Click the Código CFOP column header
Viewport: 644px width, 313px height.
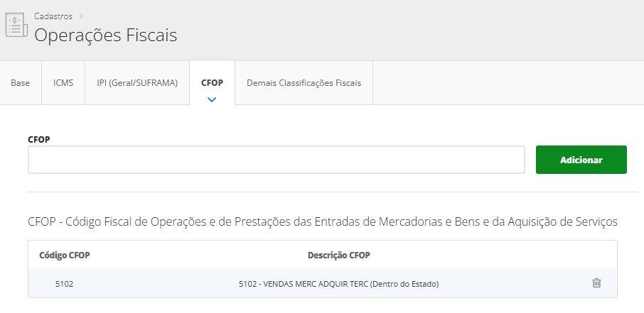tap(65, 255)
